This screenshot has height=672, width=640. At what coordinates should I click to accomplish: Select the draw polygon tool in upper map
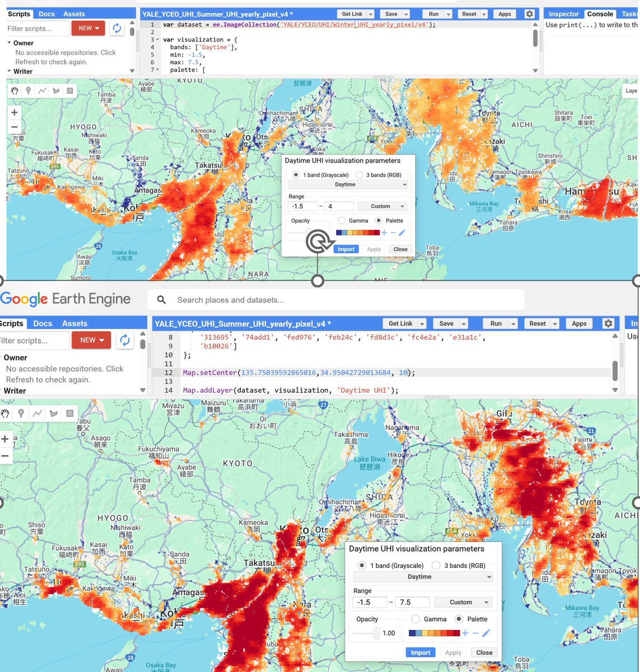point(56,91)
